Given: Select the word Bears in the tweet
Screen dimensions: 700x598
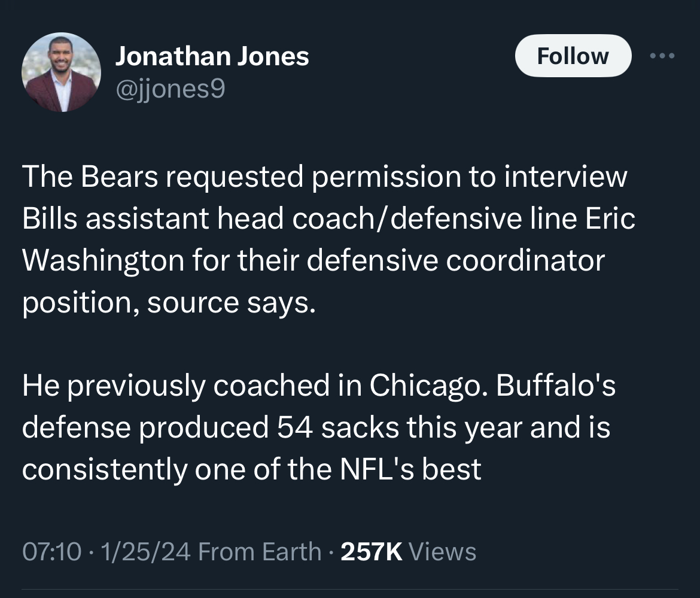Looking at the screenshot, I should tap(119, 177).
